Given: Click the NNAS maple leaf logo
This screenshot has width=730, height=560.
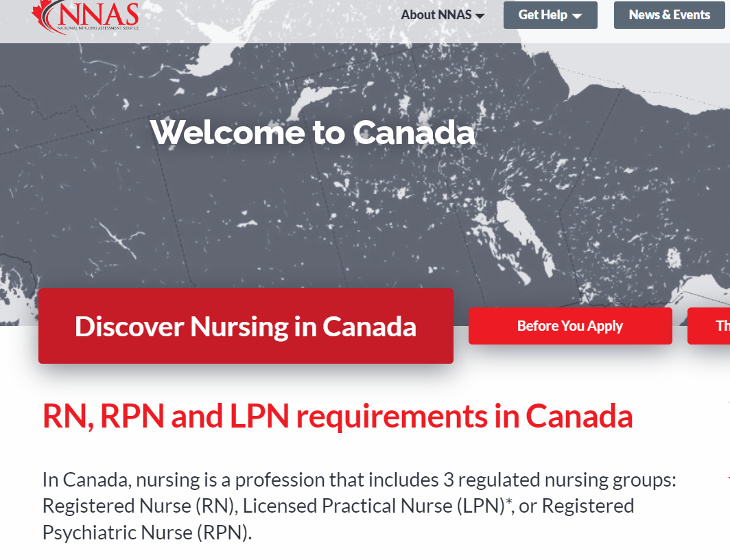Looking at the screenshot, I should (85, 16).
